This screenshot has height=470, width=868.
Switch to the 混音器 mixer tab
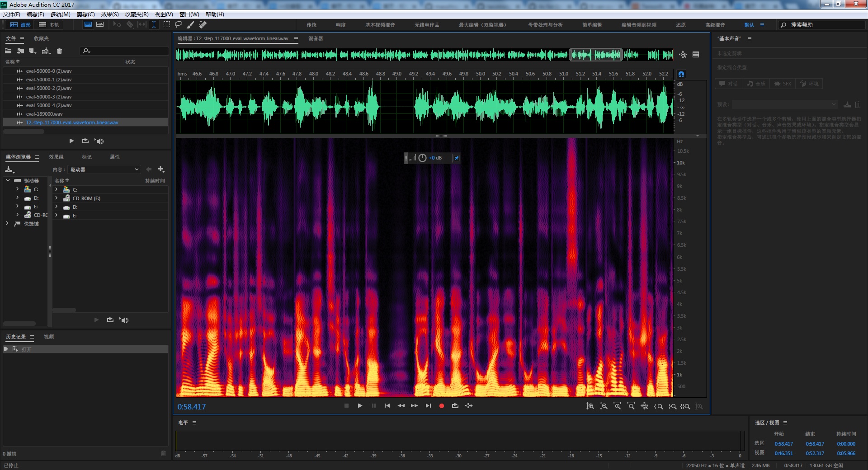316,38
